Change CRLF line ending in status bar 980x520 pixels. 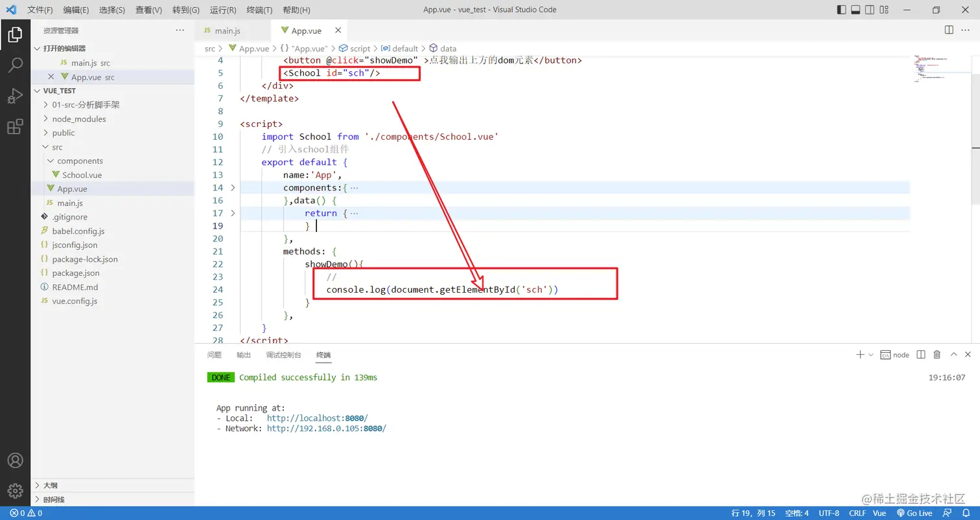[857, 514]
